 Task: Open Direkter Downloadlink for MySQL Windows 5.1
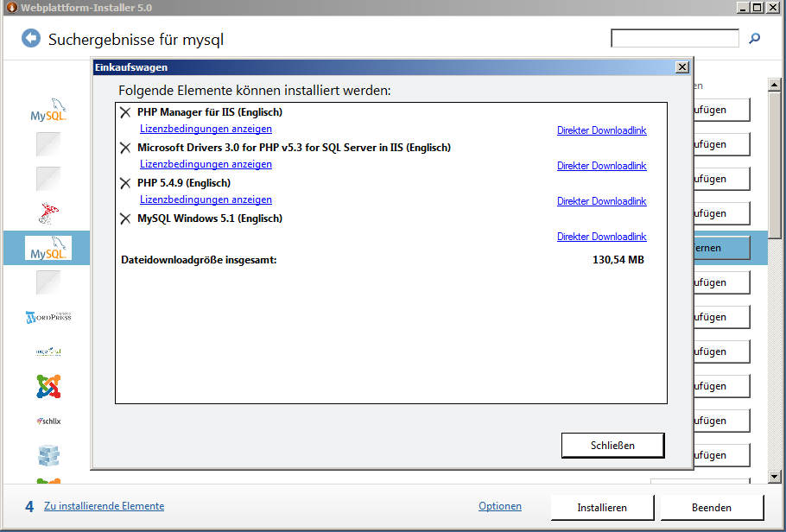click(x=601, y=237)
